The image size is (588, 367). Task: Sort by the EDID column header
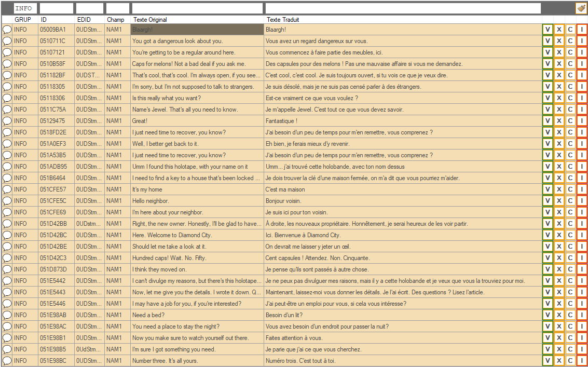coord(84,20)
